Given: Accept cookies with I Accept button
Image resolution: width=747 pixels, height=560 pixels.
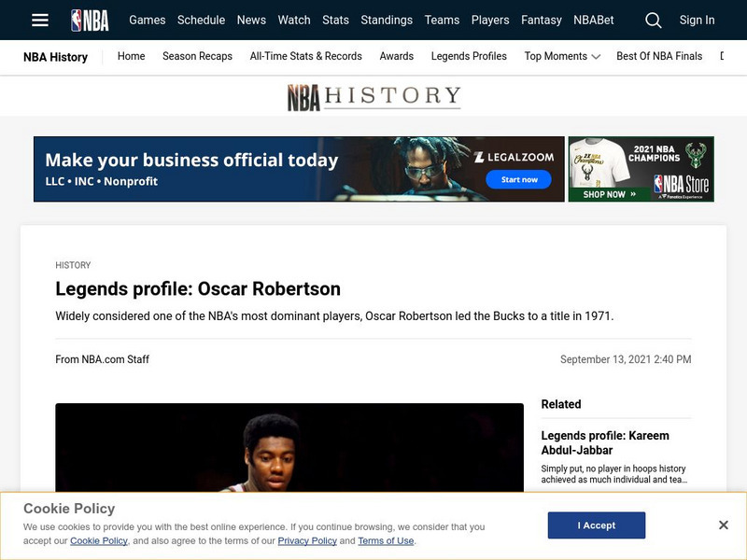Looking at the screenshot, I should click(597, 525).
